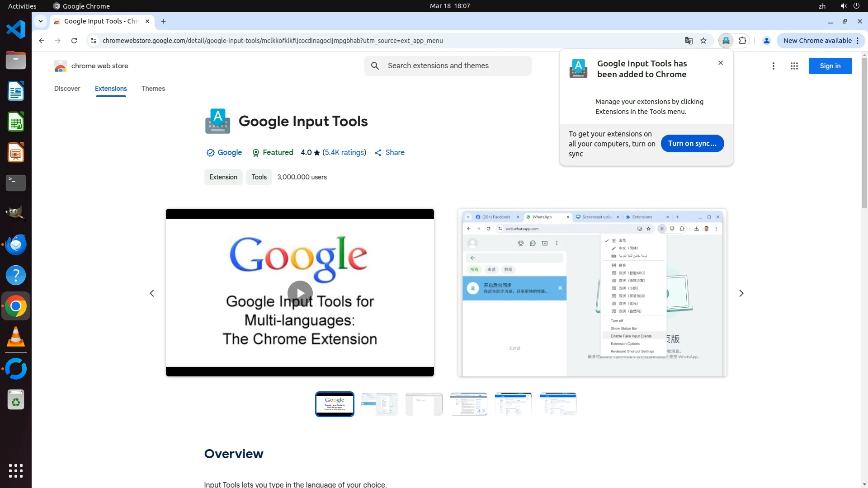Click the translate page icon

point(689,41)
